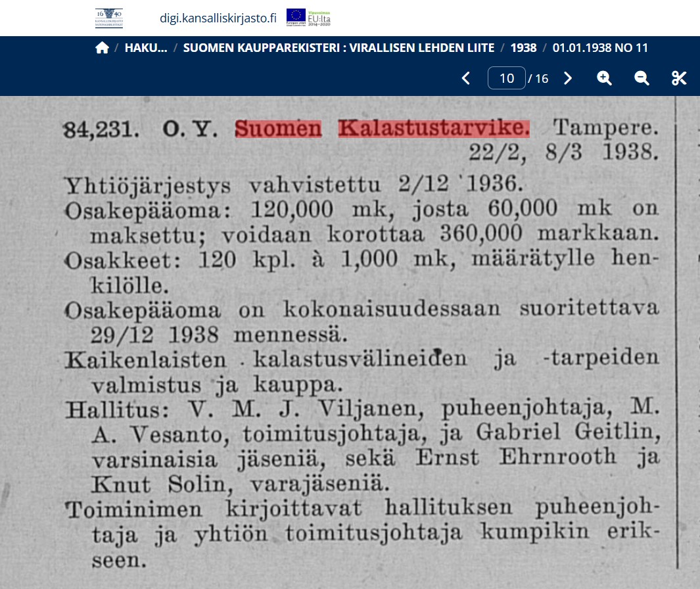Select the 1938 breadcrumb
This screenshot has width=700, height=589.
pos(523,48)
